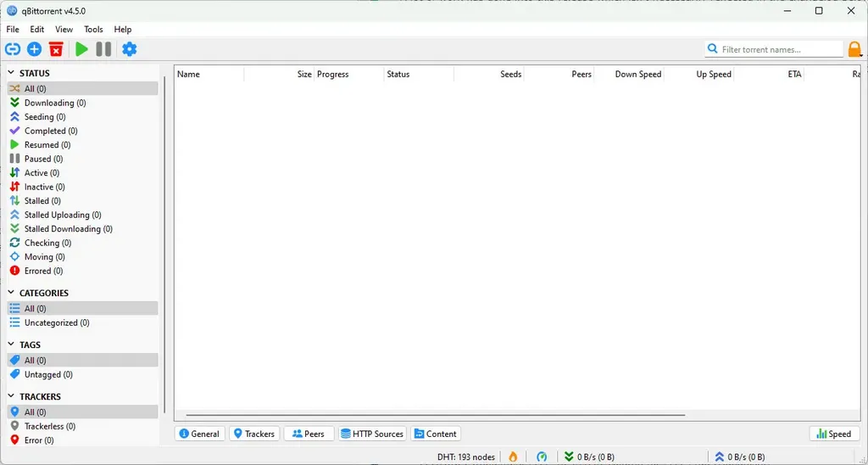Image resolution: width=868 pixels, height=465 pixels.
Task: Select All (0) under TRACKERS
Action: point(82,412)
